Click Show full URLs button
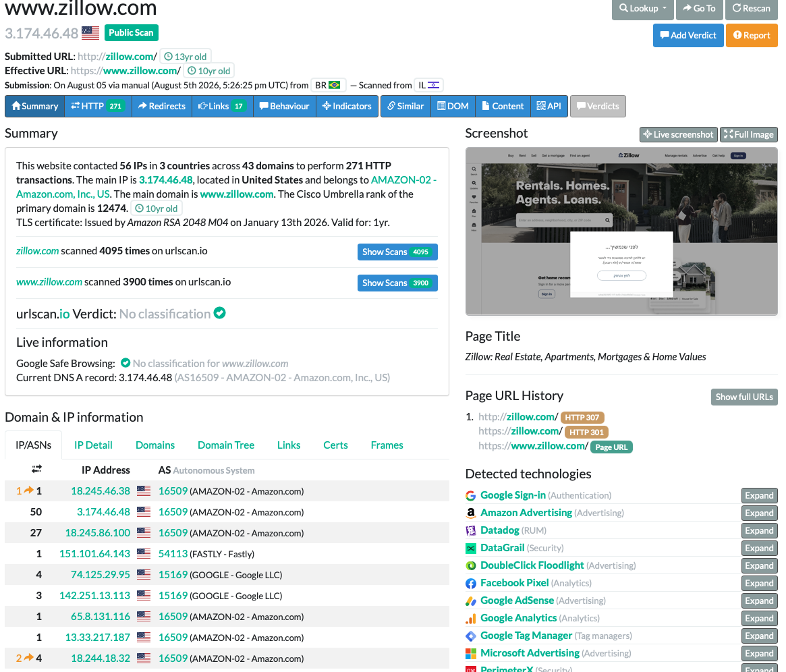Screen dimensions: 786x672 (744, 397)
